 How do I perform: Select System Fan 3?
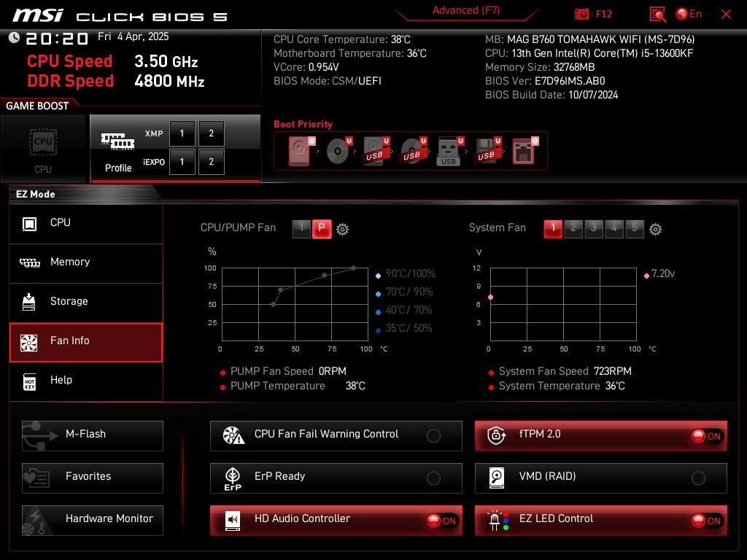(594, 228)
